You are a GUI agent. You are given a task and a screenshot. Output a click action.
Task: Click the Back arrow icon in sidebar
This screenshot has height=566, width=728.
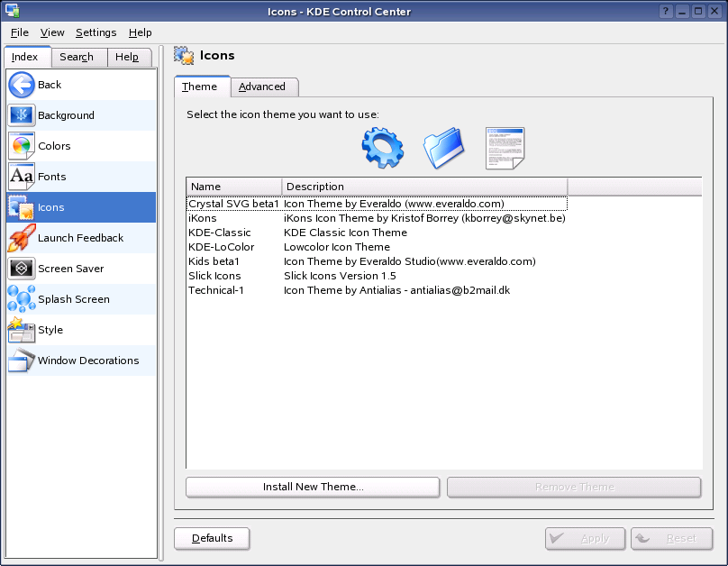(22, 85)
